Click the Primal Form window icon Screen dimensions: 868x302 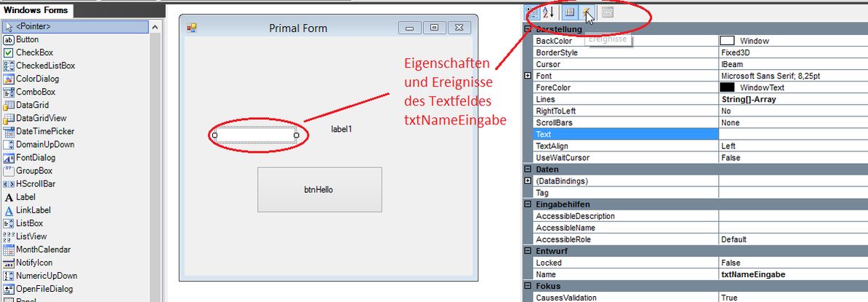192,28
